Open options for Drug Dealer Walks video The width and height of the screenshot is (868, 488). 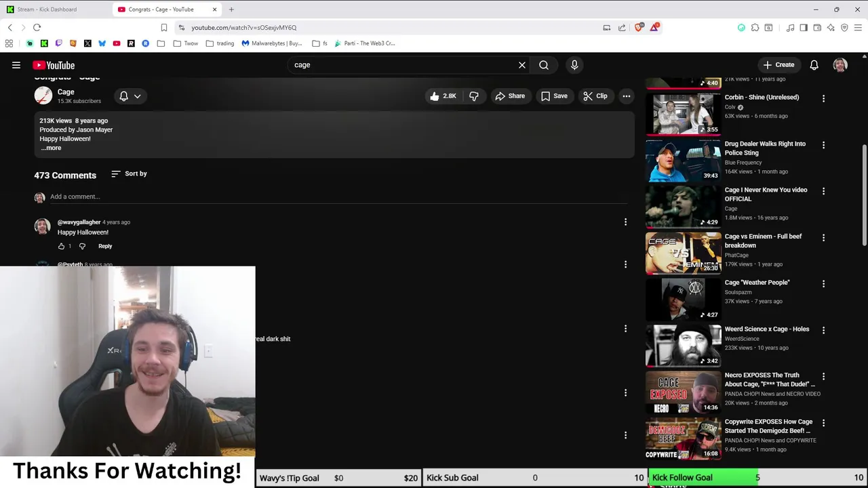click(823, 145)
